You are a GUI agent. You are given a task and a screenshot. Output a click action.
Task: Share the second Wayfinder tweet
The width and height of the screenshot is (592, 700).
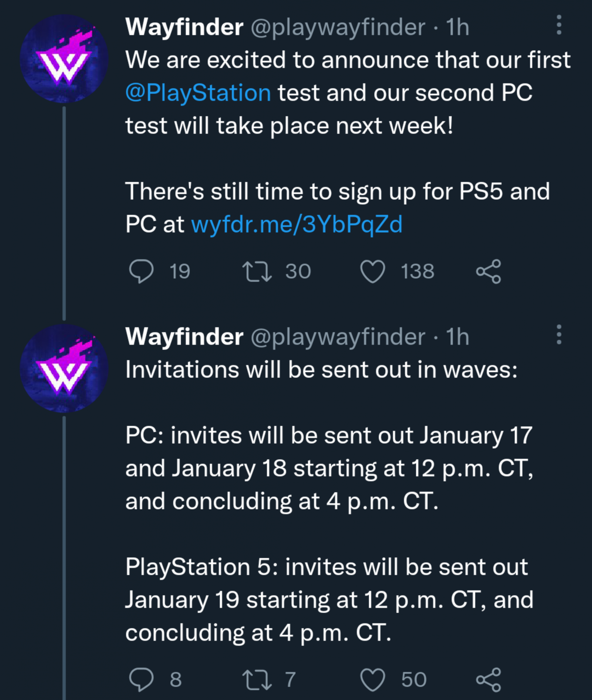coord(488,680)
